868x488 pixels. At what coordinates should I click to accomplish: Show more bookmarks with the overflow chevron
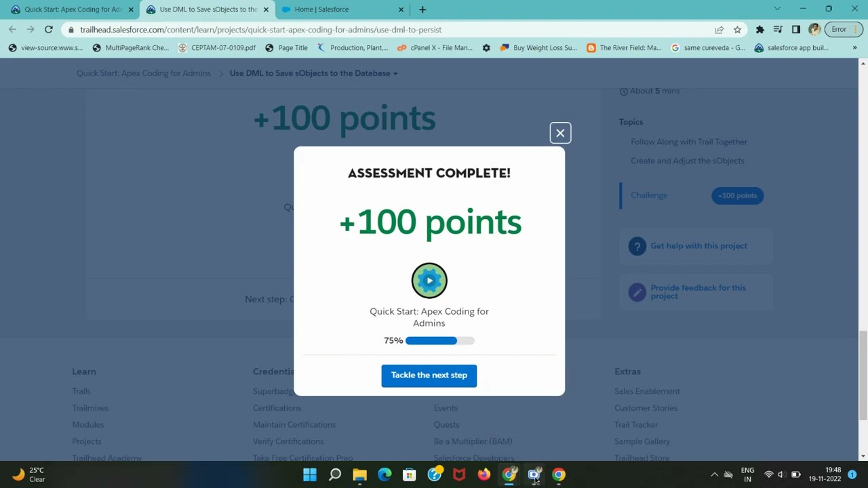click(x=854, y=47)
